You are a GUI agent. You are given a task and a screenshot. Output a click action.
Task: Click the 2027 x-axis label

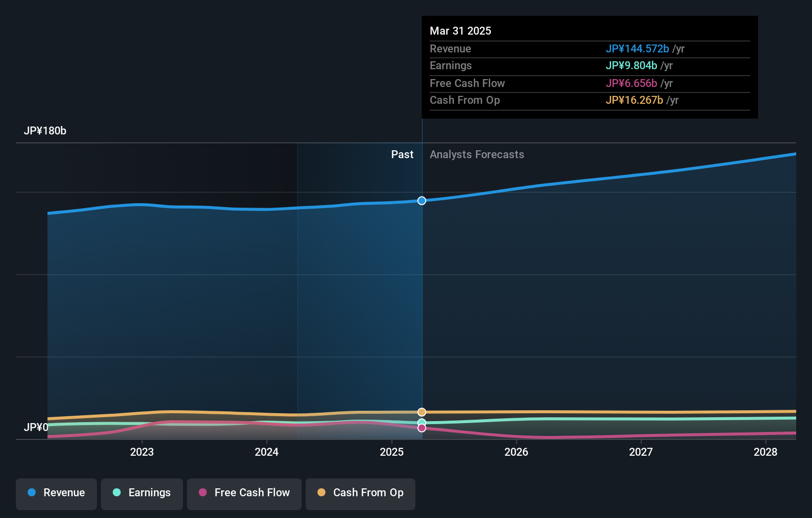coord(641,452)
